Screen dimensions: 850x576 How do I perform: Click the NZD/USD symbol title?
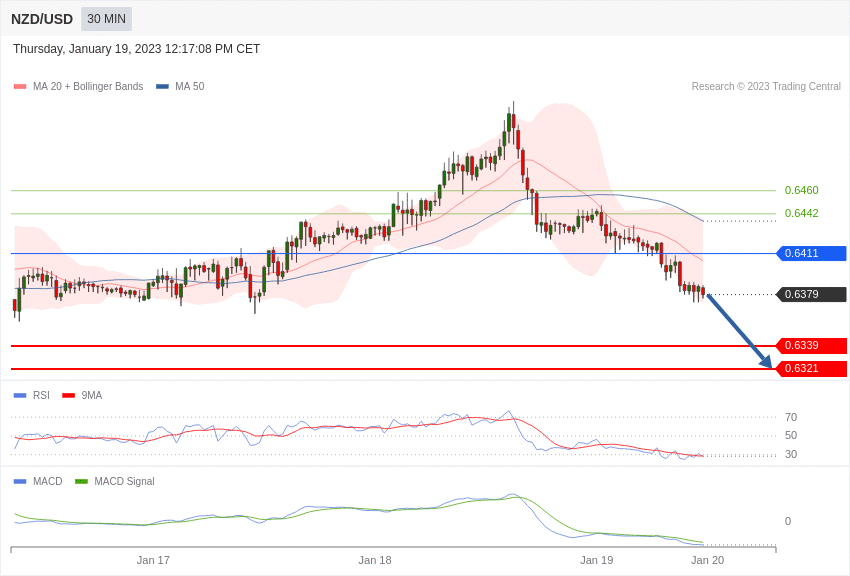(x=42, y=19)
